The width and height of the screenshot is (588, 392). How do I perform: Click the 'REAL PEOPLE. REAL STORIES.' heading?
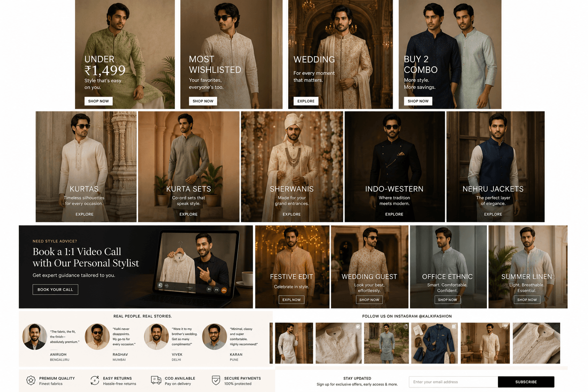143,316
